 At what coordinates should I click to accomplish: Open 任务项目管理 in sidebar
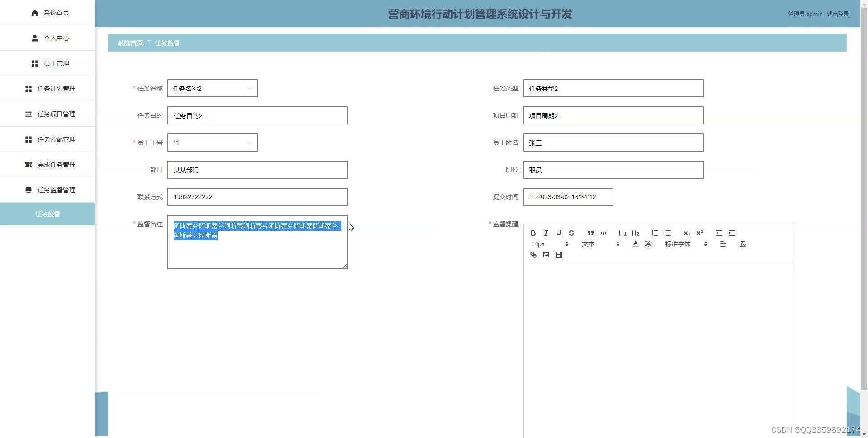point(47,114)
